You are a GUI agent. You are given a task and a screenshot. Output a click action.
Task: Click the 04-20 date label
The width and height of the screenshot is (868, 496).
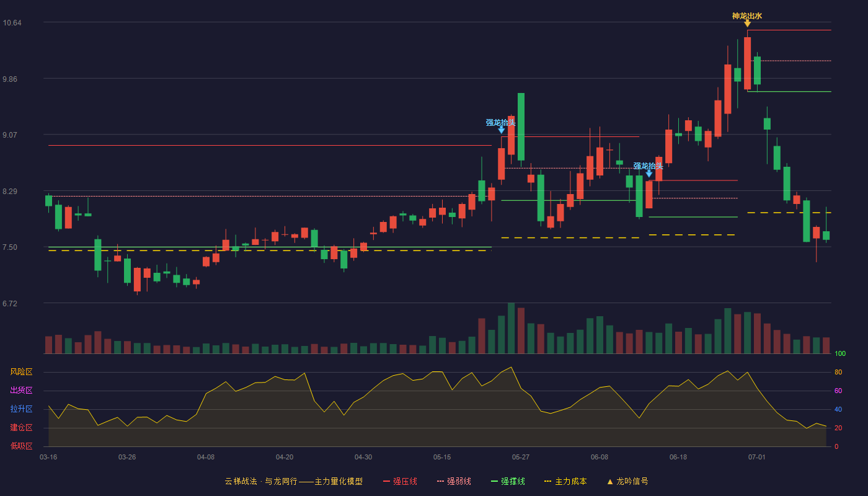point(285,457)
